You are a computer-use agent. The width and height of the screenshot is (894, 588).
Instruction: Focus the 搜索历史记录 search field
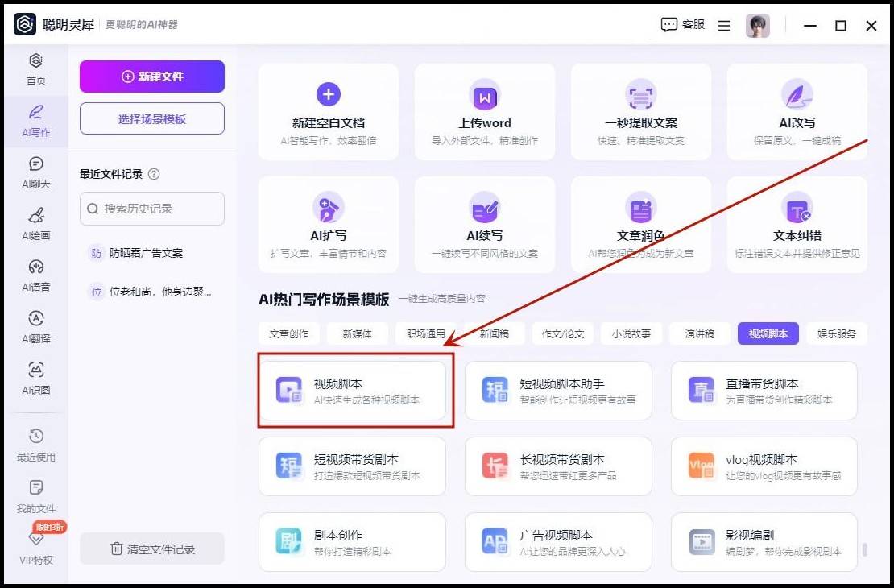click(152, 209)
